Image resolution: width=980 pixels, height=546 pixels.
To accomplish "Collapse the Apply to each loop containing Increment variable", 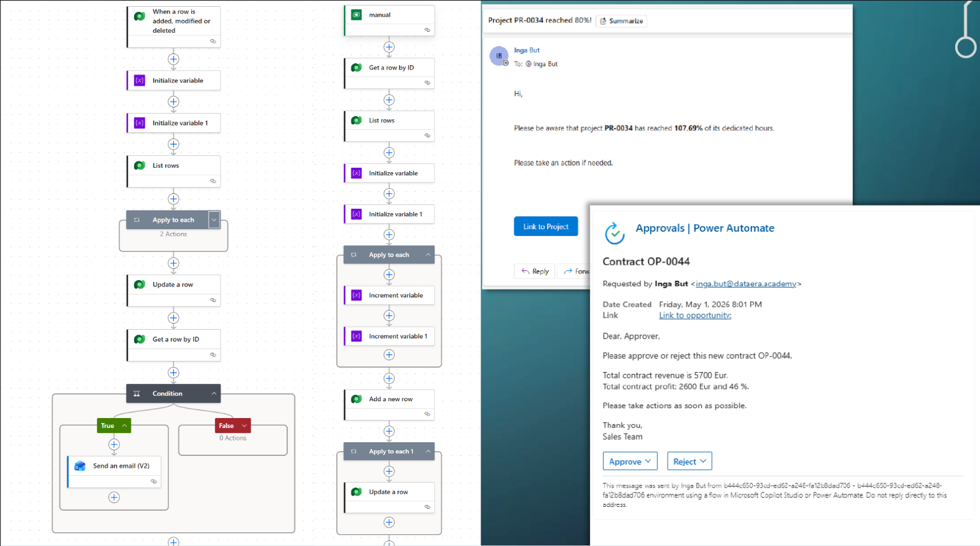I will pyautogui.click(x=428, y=255).
